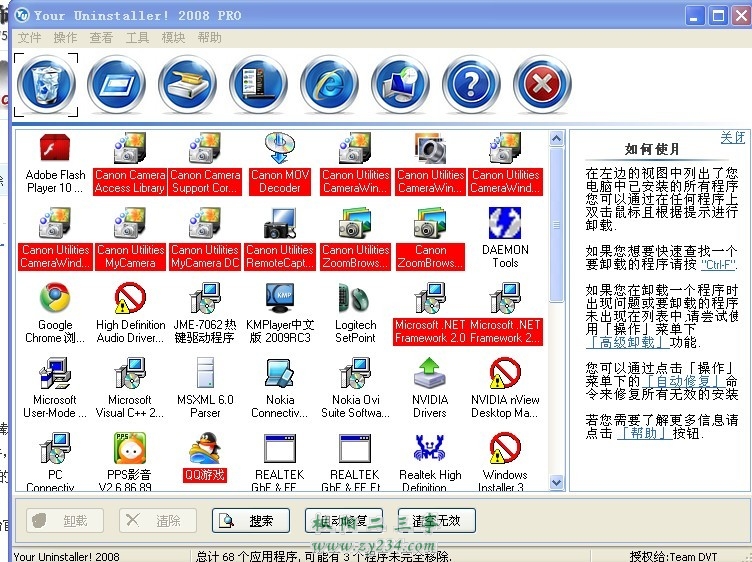
Task: Click the program list scrollbar thumb
Action: [x=556, y=224]
